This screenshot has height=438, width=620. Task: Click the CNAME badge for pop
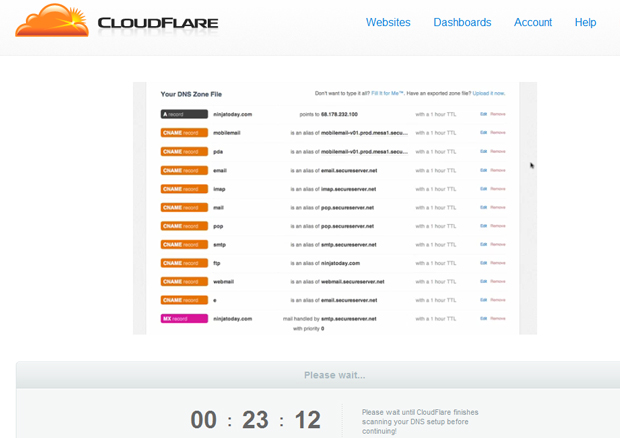[184, 226]
